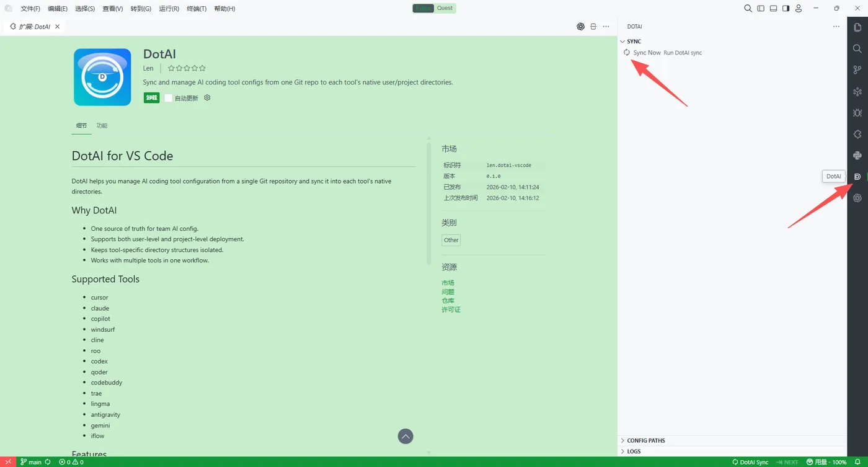The height and width of the screenshot is (467, 868).
Task: Click the Len publisher link
Action: (148, 68)
